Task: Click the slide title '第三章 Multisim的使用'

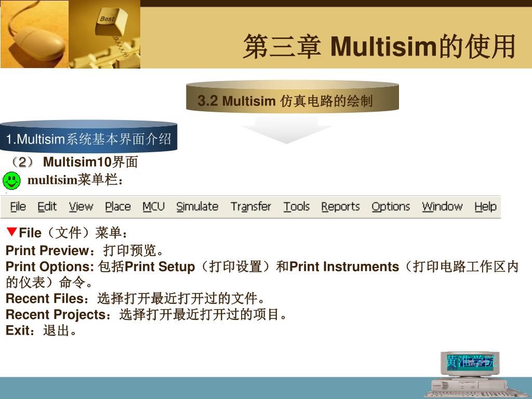Action: click(x=379, y=46)
